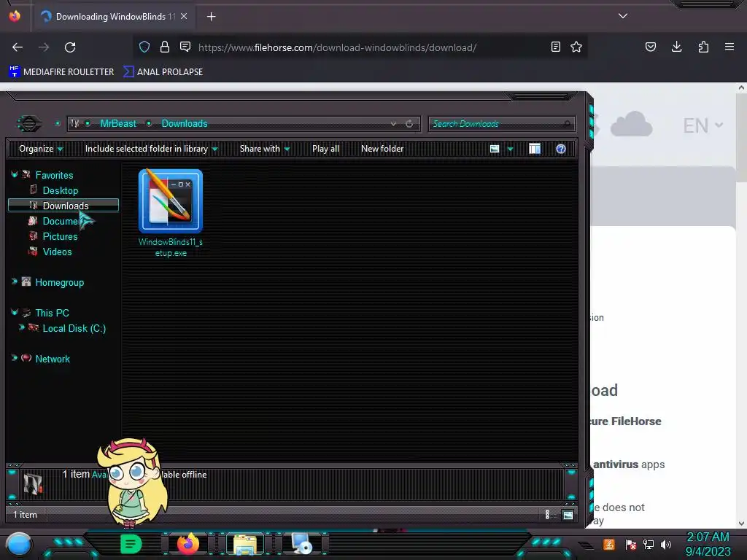Screen dimensions: 747x560
Task: Open MEDIAFIRE ROULETTER bookmark
Action: coord(61,72)
